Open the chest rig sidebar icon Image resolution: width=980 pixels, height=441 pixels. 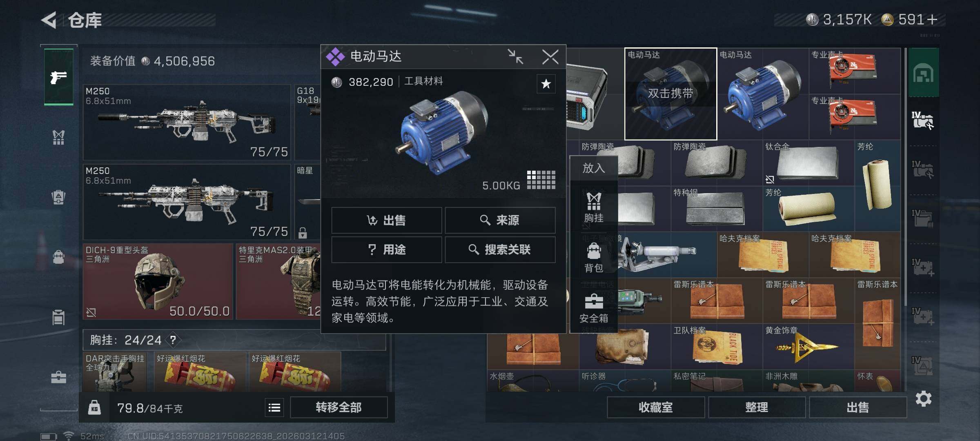click(x=58, y=138)
